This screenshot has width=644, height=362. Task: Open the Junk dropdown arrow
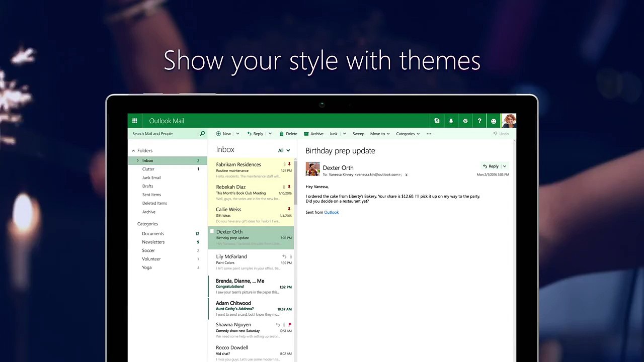344,134
